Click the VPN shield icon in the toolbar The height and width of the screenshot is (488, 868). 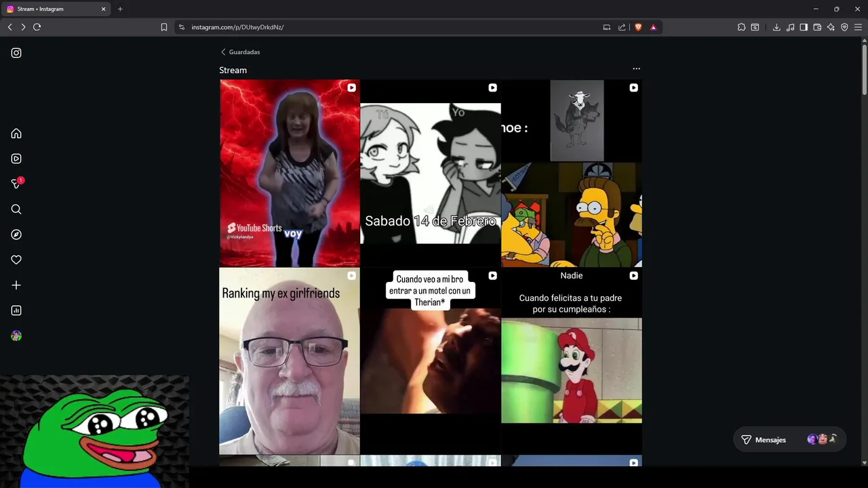click(x=844, y=27)
